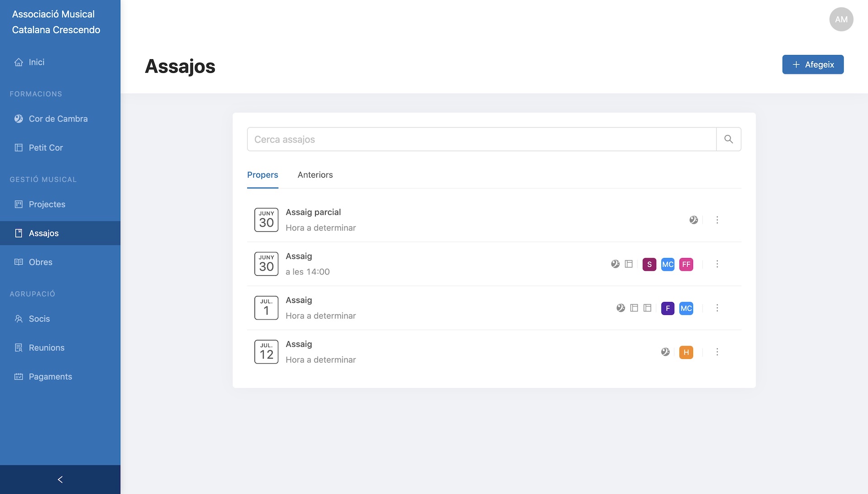Viewport: 868px width, 494px height.
Task: Open the three-dot menu for Assaig parcial
Action: pos(717,220)
